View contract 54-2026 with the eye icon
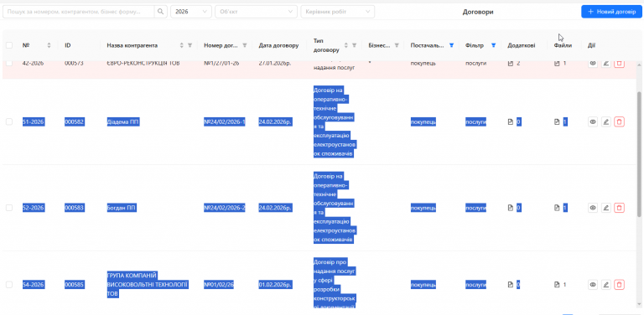The height and width of the screenshot is (315, 644). 593,284
